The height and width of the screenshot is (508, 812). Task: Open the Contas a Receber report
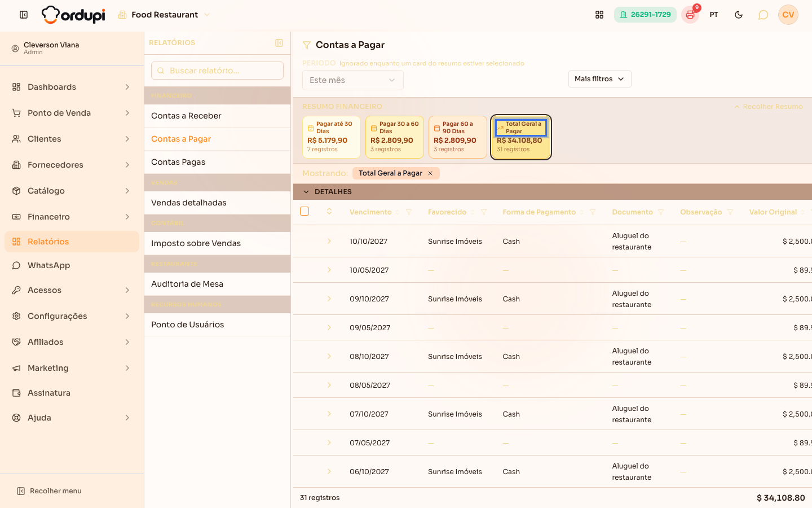tap(217, 116)
